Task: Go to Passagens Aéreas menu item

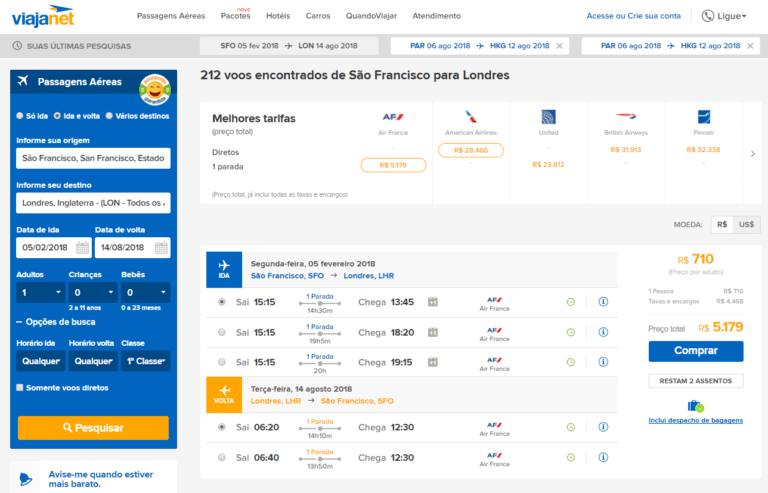Action: (170, 16)
